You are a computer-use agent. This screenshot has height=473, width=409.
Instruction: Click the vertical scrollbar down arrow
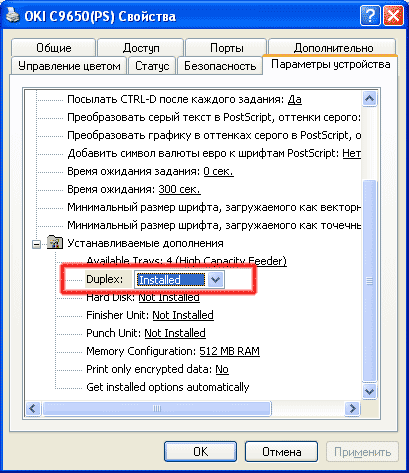point(369,391)
